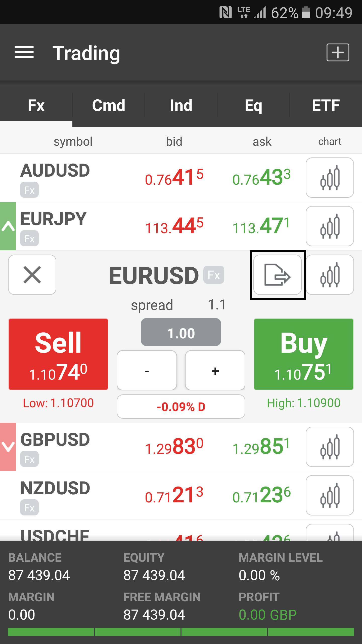Expand the EURJPY row up arrow

tap(8, 226)
